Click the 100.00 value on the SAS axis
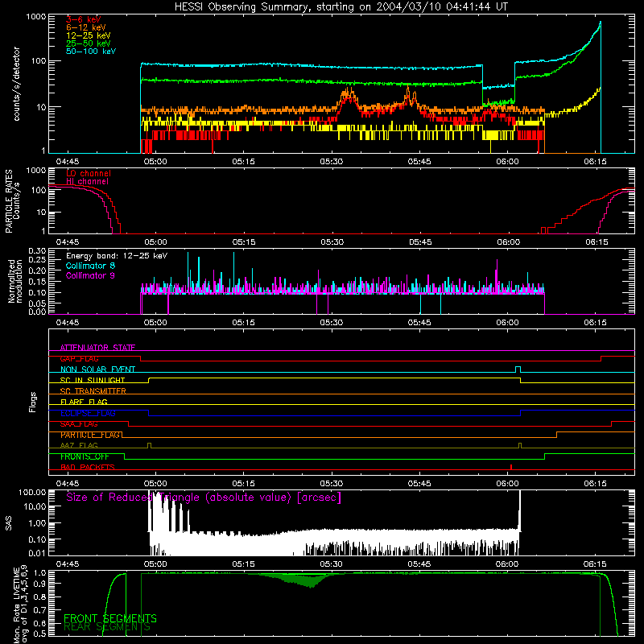Viewport: 644px width, 644px height. tap(32, 492)
